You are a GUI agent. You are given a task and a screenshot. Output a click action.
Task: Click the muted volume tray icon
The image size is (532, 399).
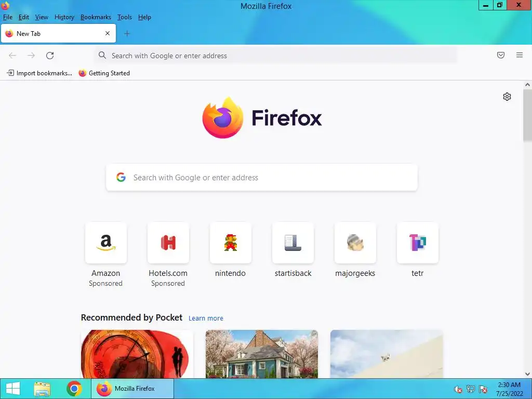pos(458,389)
